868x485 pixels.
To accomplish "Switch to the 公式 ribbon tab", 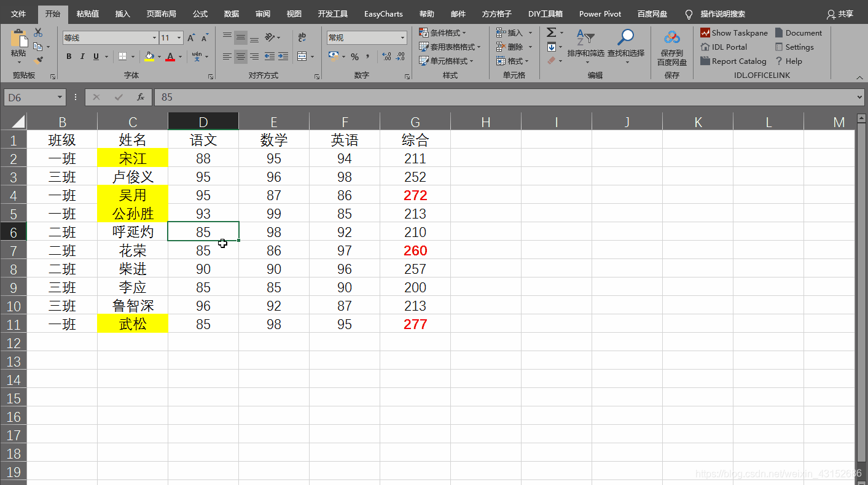I will [200, 14].
